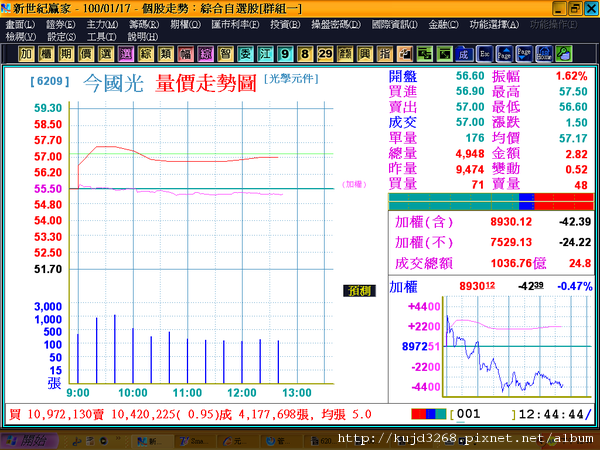Click the 29 toolbar icon
This screenshot has height=450, width=600.
click(324, 54)
